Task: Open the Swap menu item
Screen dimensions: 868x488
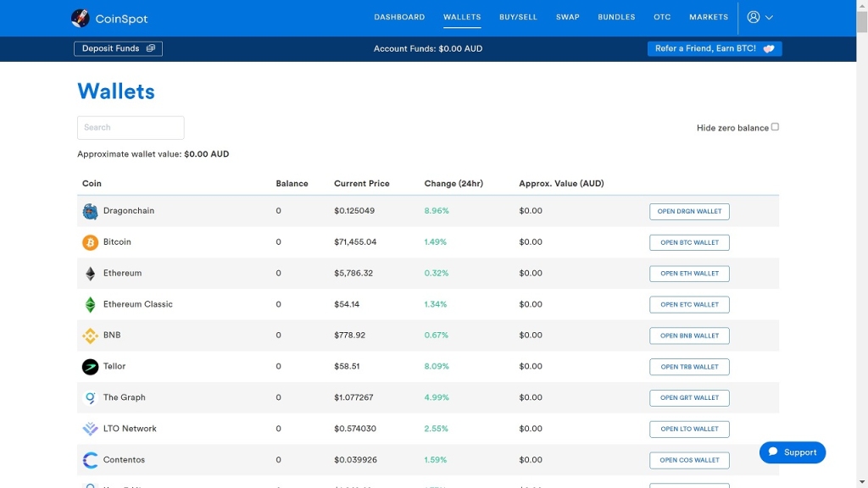Action: [x=567, y=17]
